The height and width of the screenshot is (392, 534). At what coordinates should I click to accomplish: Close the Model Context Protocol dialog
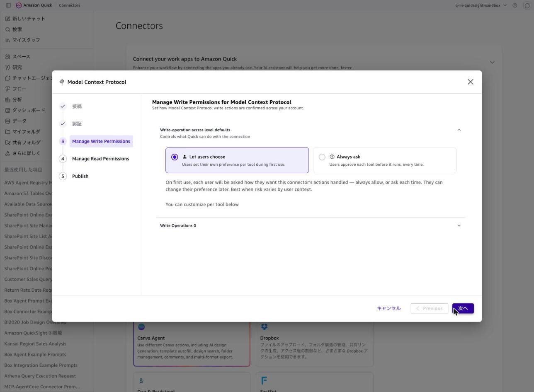coord(470,82)
